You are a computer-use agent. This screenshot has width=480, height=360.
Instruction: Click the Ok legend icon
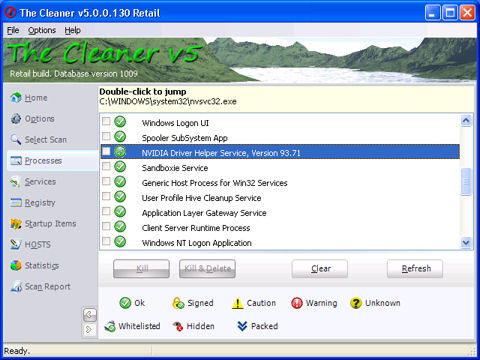coord(125,303)
